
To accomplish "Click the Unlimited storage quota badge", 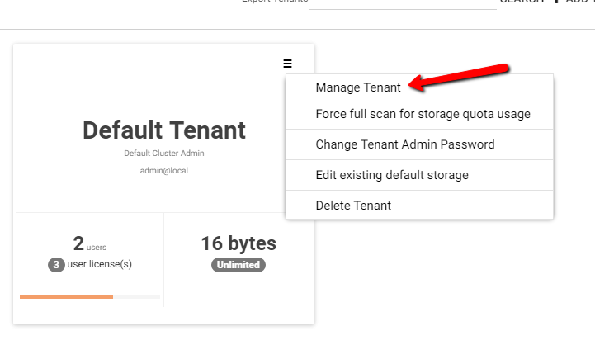I will click(x=238, y=265).
